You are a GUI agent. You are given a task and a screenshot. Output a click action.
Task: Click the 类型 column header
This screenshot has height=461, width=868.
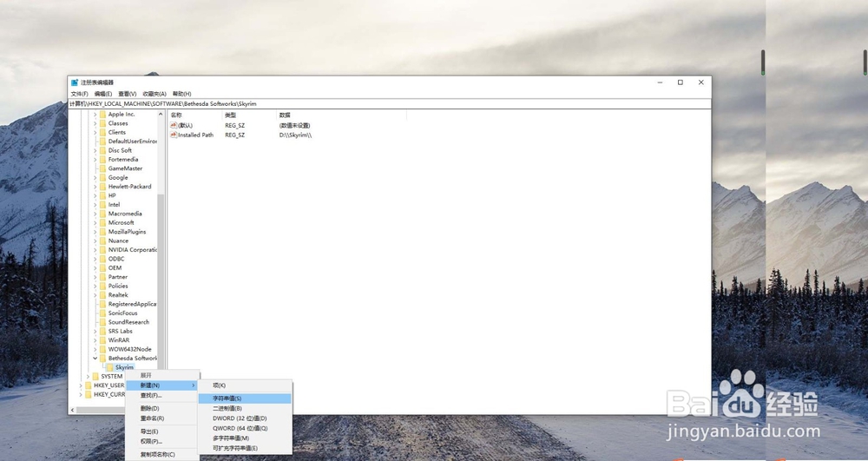pos(248,115)
